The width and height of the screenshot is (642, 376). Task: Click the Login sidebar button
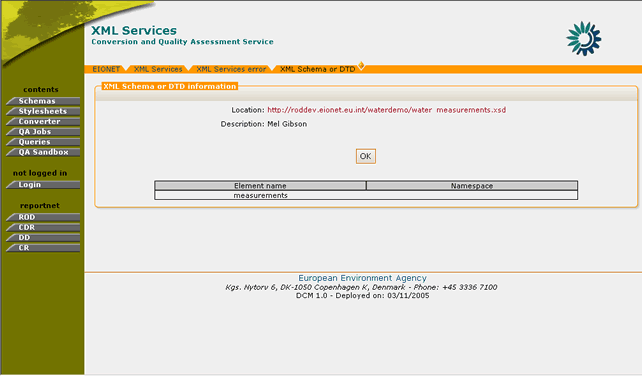pos(43,185)
